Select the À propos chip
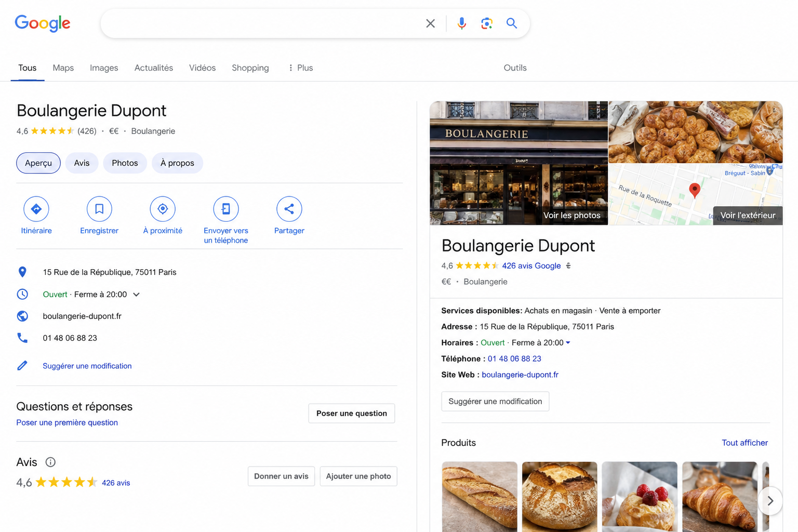 (177, 163)
